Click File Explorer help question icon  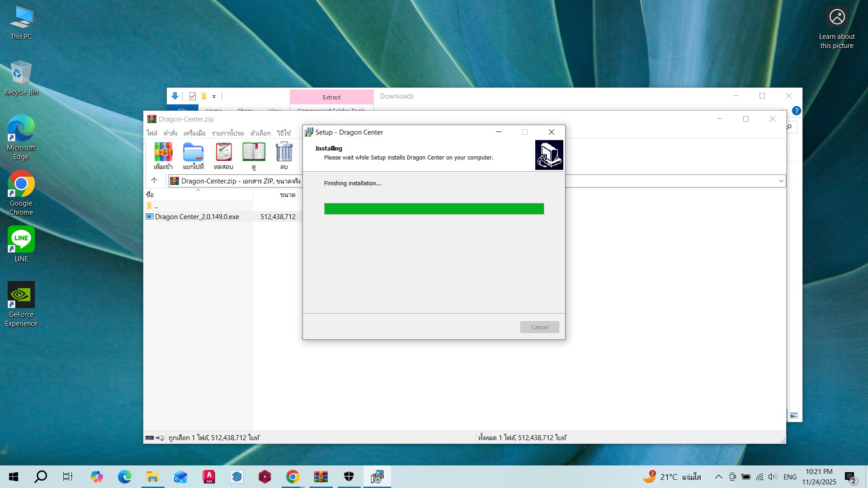point(797,111)
